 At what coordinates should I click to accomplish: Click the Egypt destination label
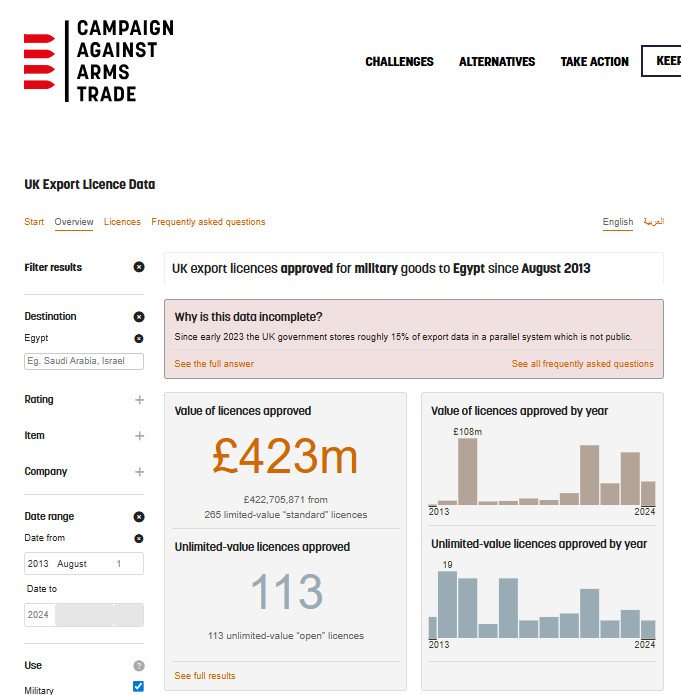click(x=36, y=338)
